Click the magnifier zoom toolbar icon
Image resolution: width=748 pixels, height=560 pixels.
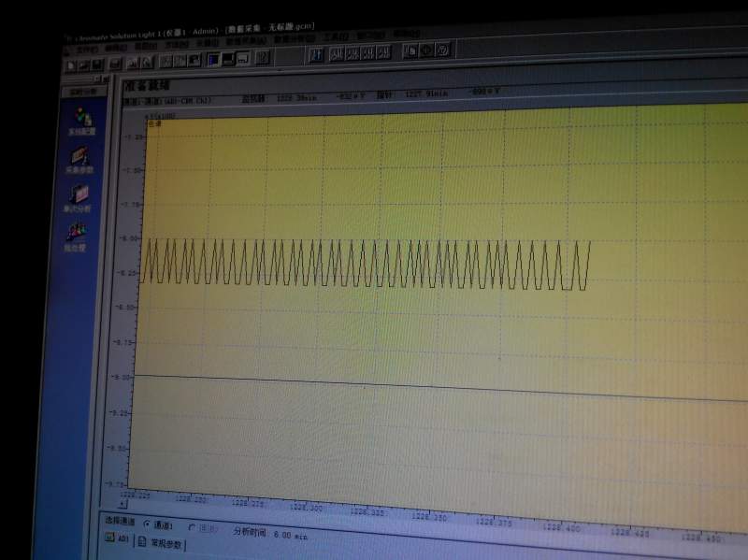coord(148,63)
